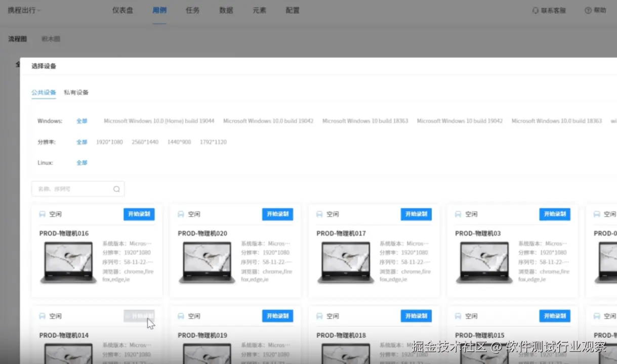
Task: Click the PROD-物理机019 device name
Action: click(x=202, y=335)
